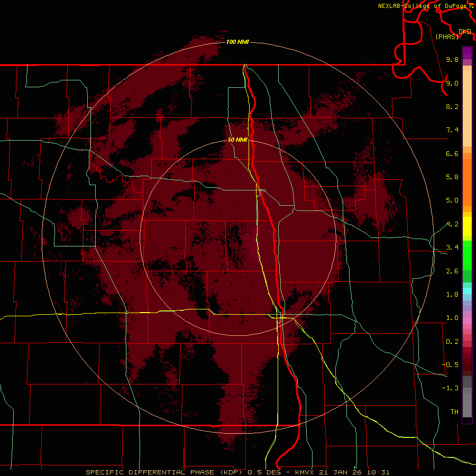The height and width of the screenshot is (476, 476).
Task: Click the KMVX radar site identifier
Action: coord(305,472)
